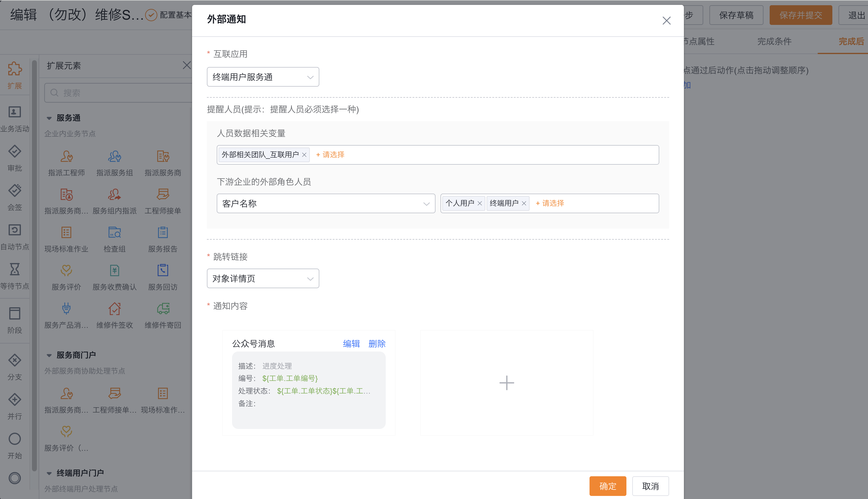Image resolution: width=868 pixels, height=499 pixels.
Task: Select the 并行 parallel icon
Action: pos(14,400)
